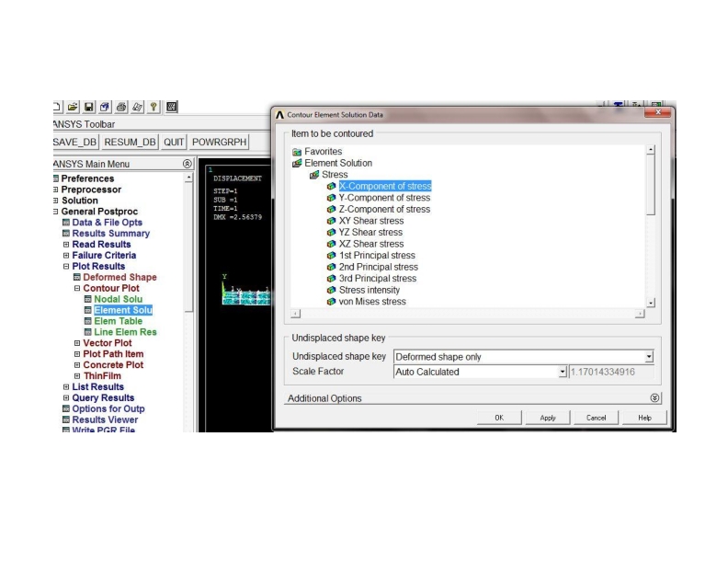Open ANSYS Help question mark icon
The image size is (728, 563).
click(153, 107)
